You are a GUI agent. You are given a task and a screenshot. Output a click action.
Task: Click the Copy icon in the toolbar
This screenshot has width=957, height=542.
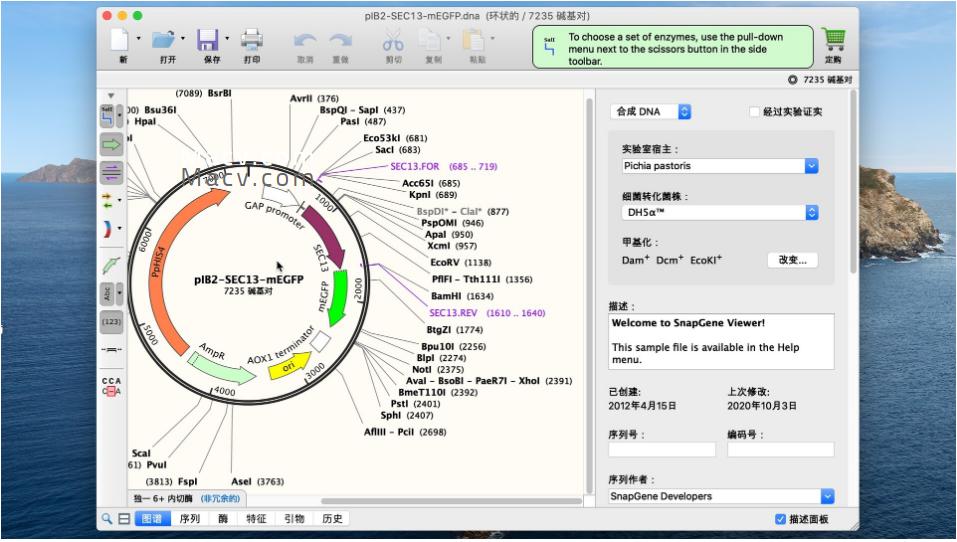click(429, 40)
